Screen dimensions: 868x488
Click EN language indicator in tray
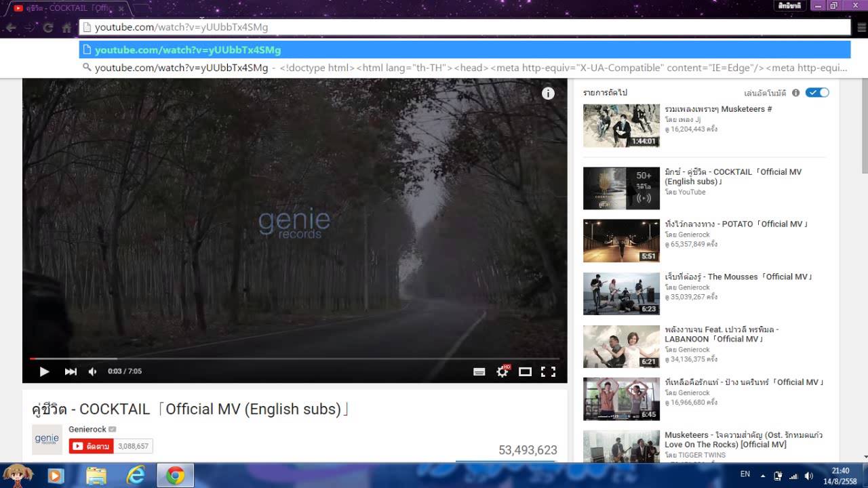(x=745, y=474)
